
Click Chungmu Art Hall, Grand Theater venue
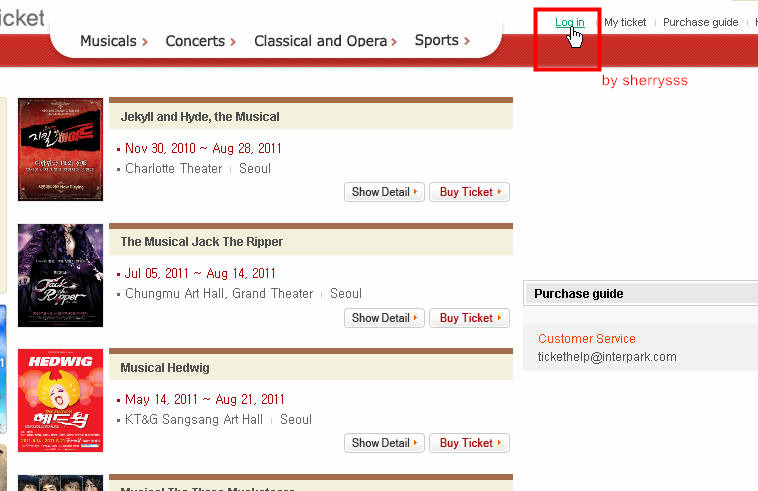coord(219,293)
